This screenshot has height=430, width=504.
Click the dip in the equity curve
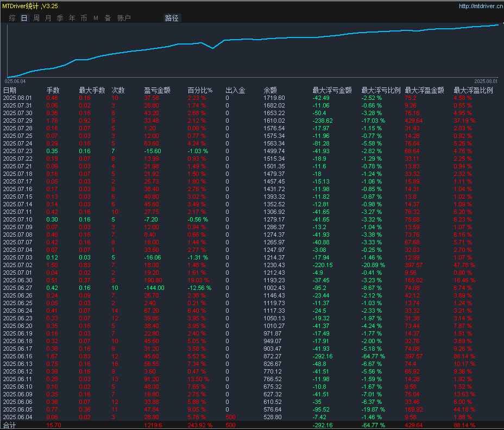coord(212,48)
